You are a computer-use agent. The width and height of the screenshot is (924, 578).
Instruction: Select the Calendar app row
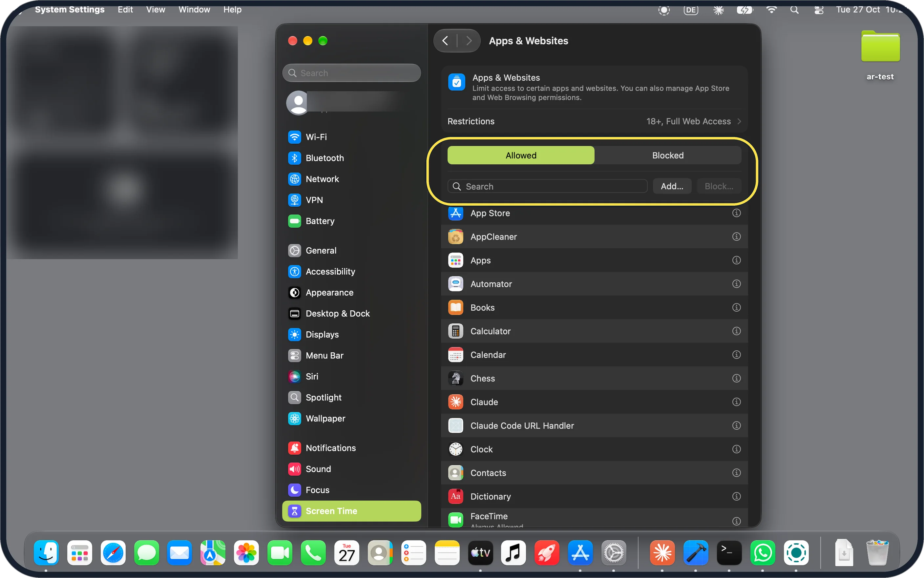coord(594,355)
